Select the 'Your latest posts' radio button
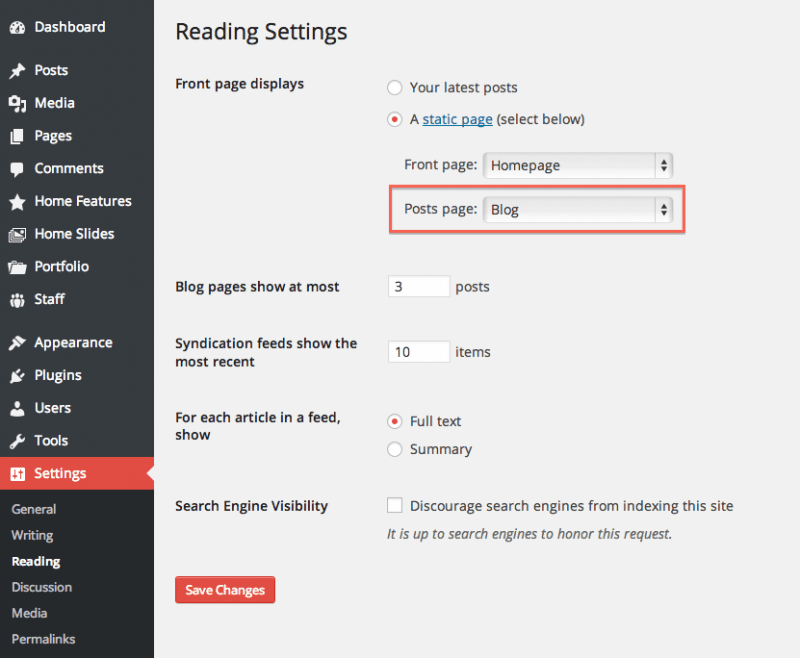 tap(394, 88)
